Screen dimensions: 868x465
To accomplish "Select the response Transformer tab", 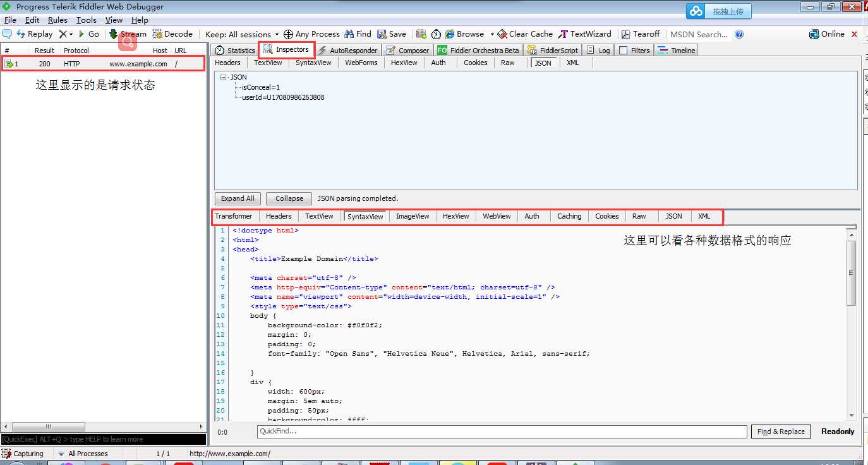I will (234, 216).
